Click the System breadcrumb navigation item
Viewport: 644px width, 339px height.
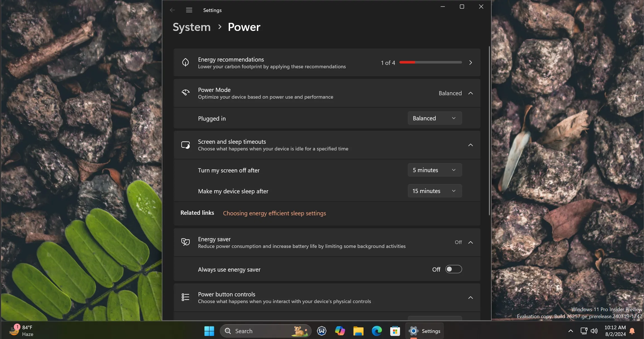point(191,26)
